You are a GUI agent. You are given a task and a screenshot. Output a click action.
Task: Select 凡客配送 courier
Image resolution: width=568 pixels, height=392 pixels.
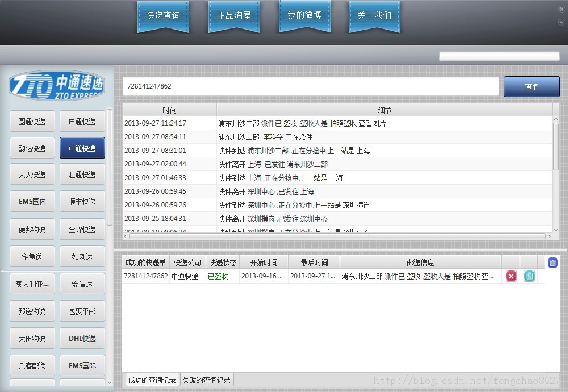(x=32, y=365)
